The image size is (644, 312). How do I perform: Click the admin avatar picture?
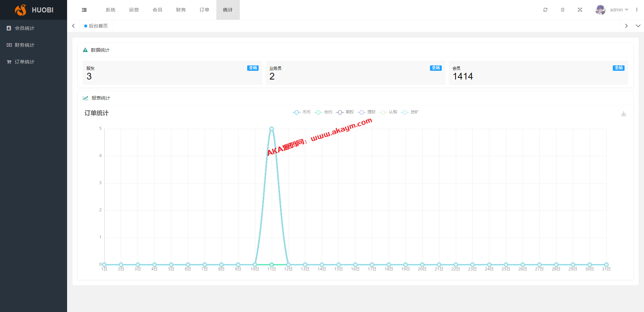(600, 10)
